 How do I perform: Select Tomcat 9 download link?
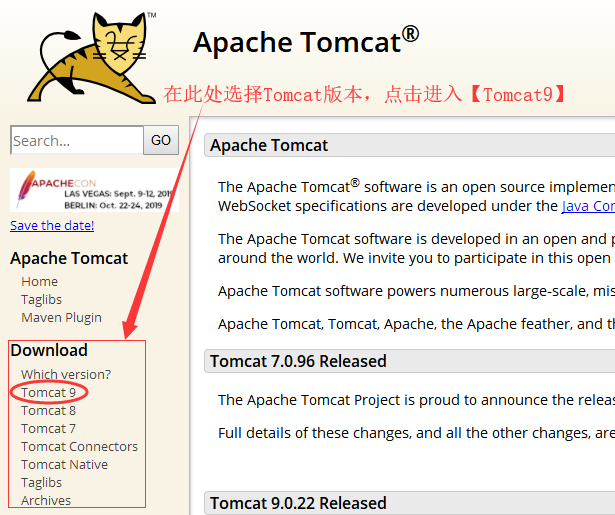pos(49,393)
